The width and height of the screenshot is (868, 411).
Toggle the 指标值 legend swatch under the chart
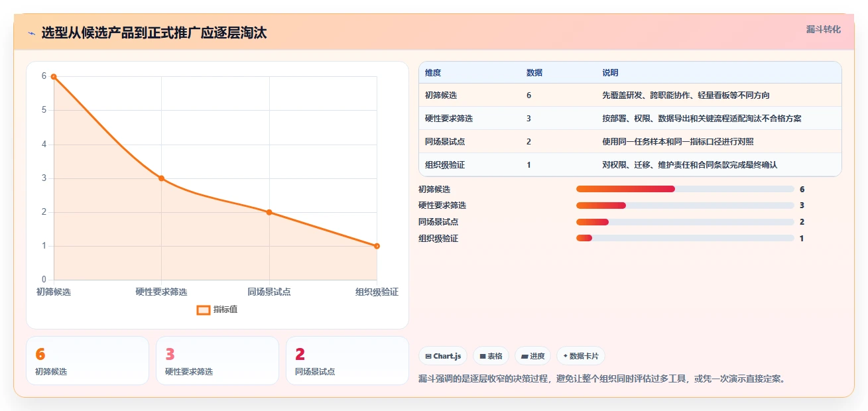[x=204, y=310]
